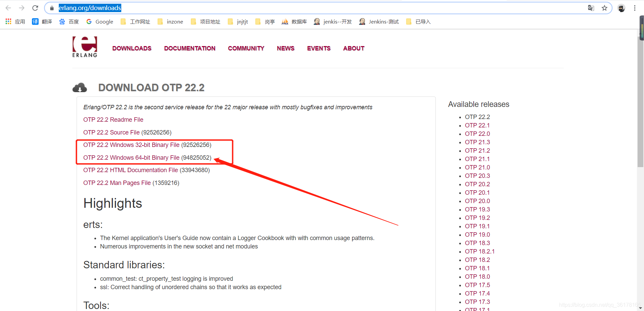Open the ABOUT nav menu
The width and height of the screenshot is (644, 311).
click(354, 48)
